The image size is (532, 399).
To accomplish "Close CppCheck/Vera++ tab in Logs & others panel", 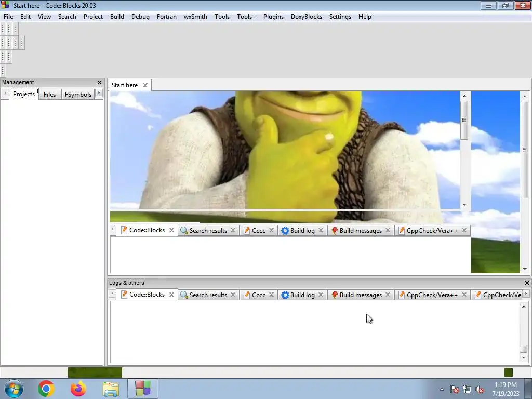I will click(464, 295).
